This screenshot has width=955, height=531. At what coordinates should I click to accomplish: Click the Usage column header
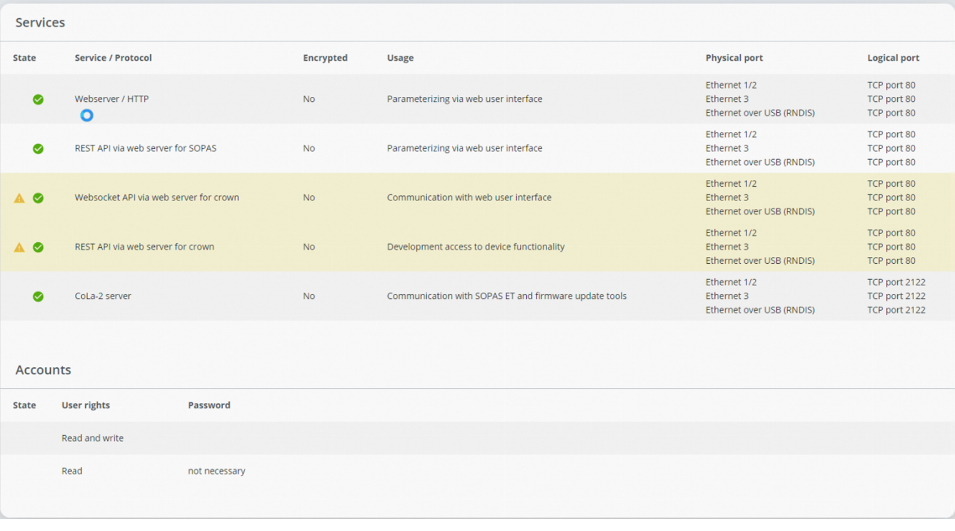coord(400,58)
